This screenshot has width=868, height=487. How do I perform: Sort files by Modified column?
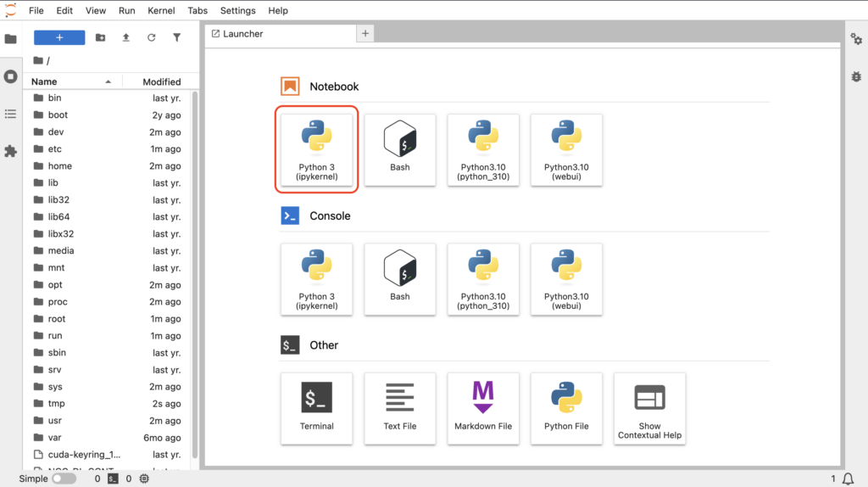(161, 81)
